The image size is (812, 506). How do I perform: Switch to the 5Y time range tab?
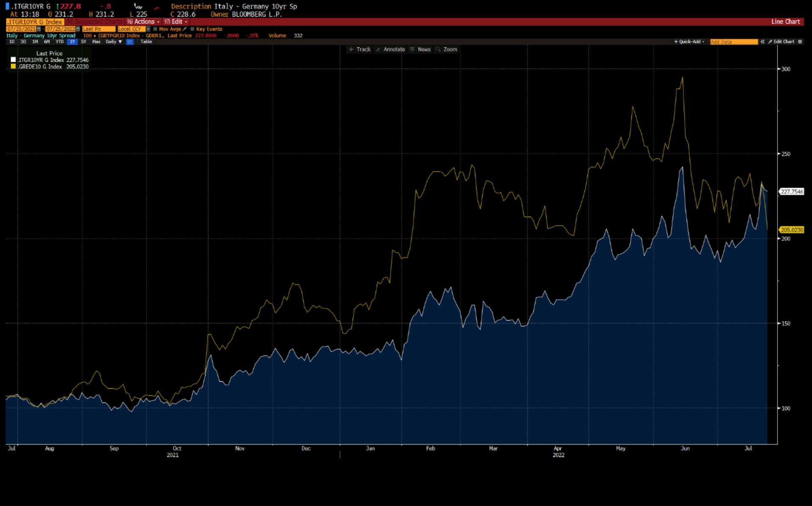[x=83, y=41]
